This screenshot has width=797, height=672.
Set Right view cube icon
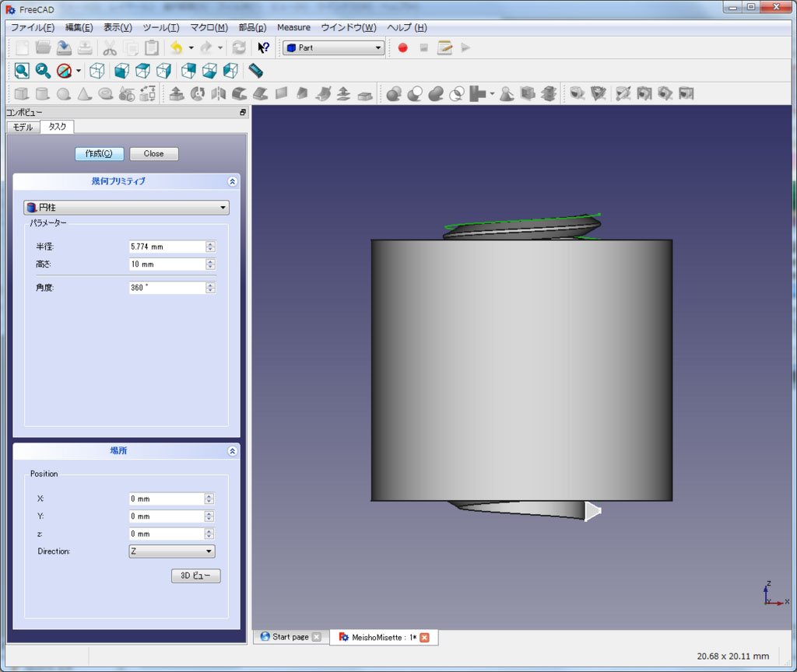(x=163, y=71)
